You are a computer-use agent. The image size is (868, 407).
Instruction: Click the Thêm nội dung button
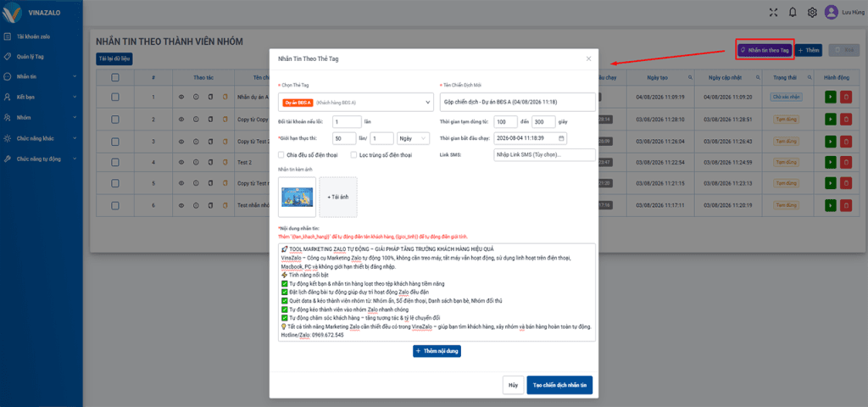click(437, 351)
